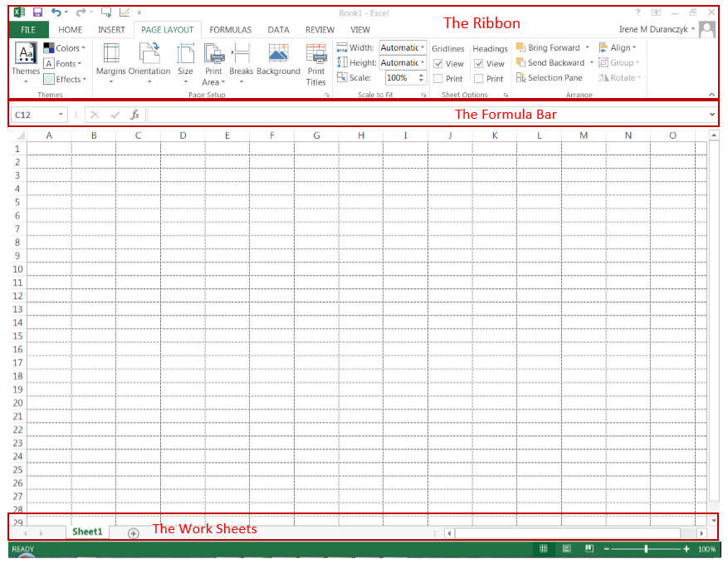Screen dimensions: 728x564
Task: Click the Undo arrow icon
Action: [56, 12]
